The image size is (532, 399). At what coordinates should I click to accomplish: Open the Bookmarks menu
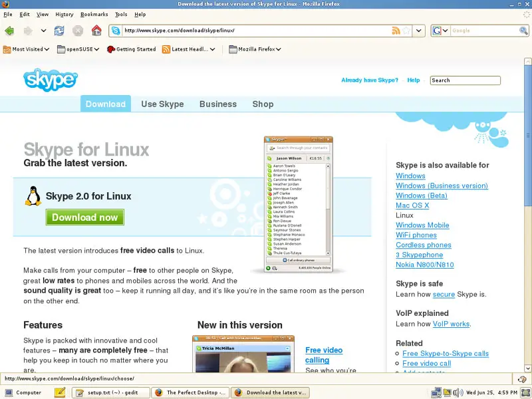click(x=94, y=14)
